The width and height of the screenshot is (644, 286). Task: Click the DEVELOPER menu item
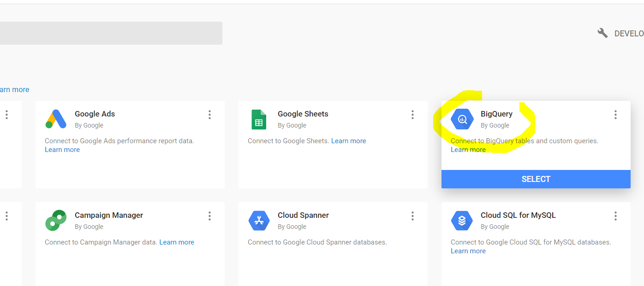pyautogui.click(x=630, y=33)
